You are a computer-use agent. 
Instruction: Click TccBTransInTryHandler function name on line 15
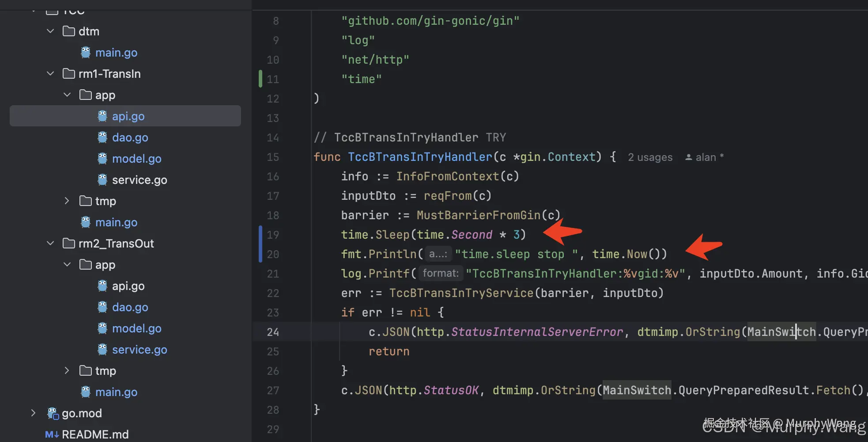[x=420, y=157]
